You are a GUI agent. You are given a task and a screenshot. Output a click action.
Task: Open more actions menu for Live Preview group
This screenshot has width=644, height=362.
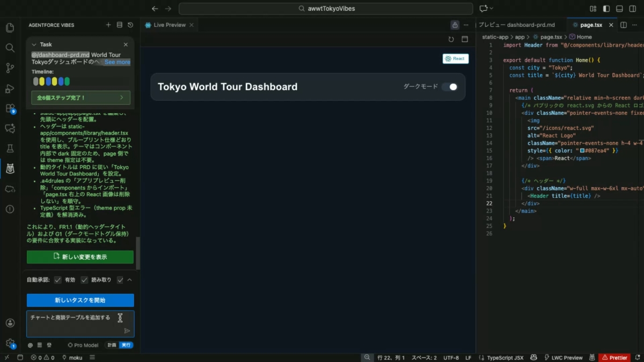(467, 25)
